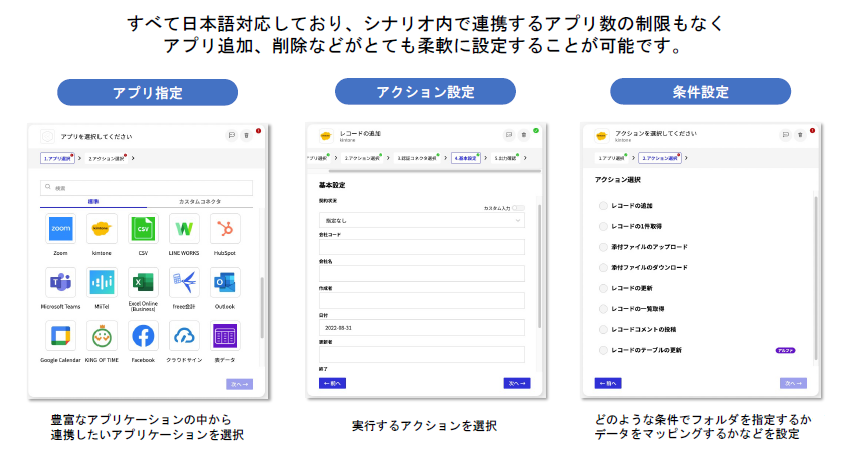The image size is (851, 450).
Task: Click the 会社コード input field
Action: 422,247
